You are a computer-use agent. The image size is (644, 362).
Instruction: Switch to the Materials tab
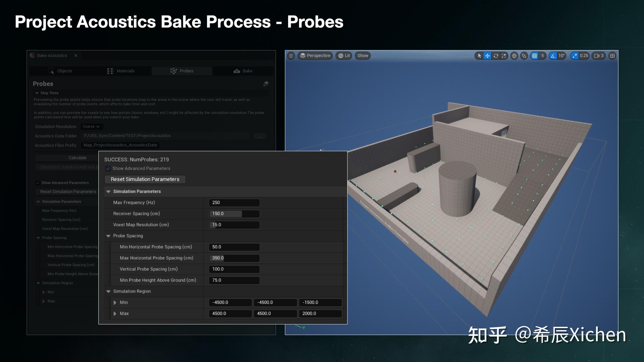pos(125,71)
